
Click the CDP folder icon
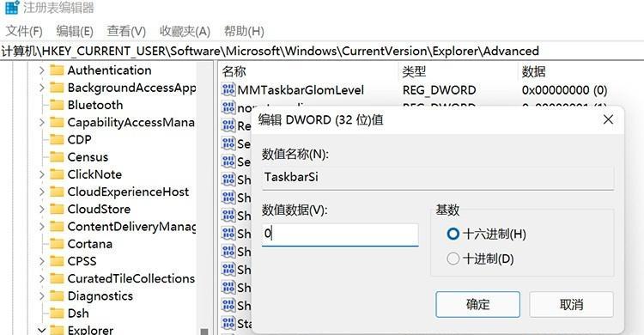[57, 139]
